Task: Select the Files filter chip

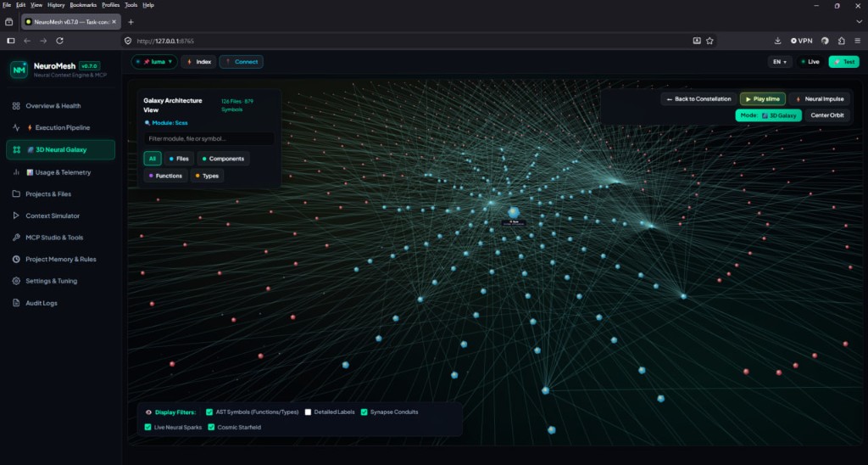Action: click(x=179, y=159)
